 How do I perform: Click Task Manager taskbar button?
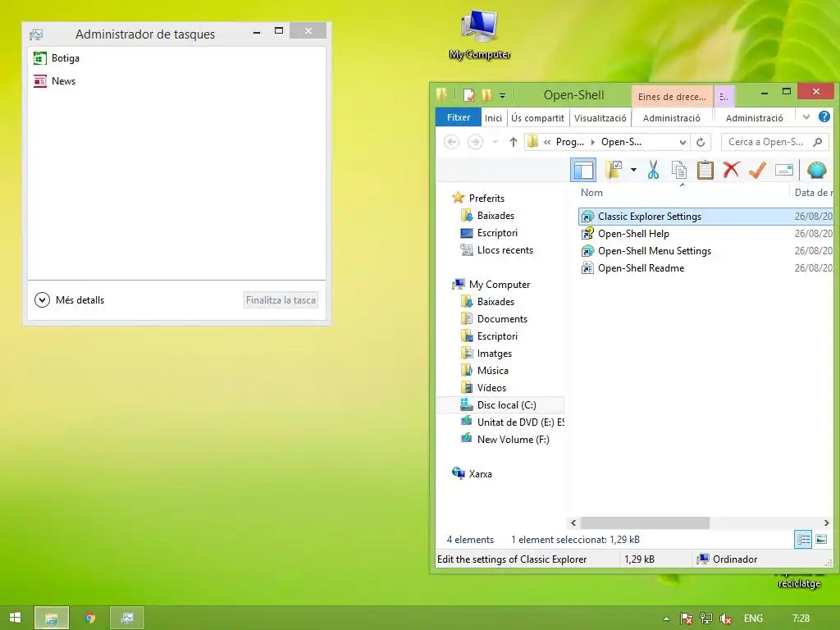point(127,618)
